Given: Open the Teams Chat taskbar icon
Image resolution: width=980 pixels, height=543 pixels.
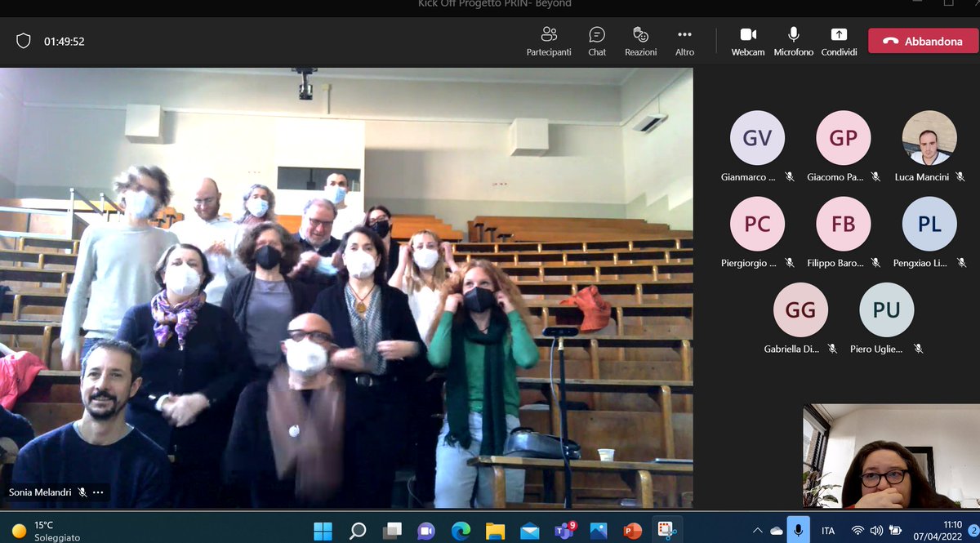Looking at the screenshot, I should (426, 531).
